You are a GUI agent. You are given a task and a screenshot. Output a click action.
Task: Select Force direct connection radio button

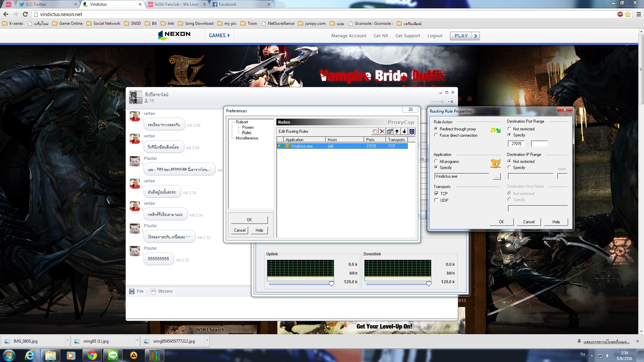click(x=436, y=135)
